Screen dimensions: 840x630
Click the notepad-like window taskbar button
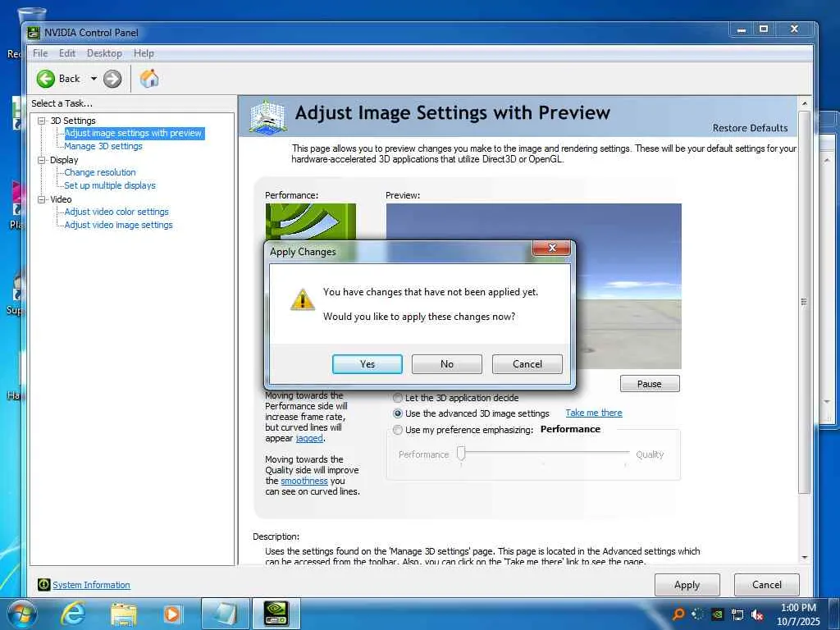[225, 614]
